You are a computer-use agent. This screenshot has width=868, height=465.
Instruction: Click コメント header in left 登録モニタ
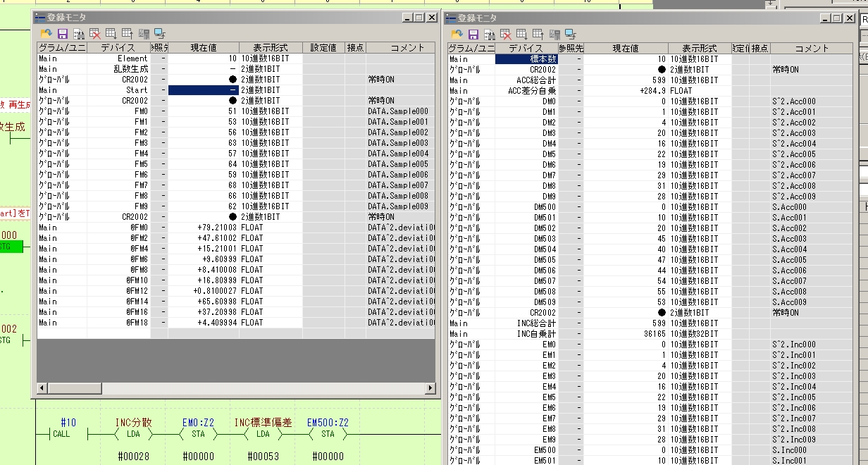coord(400,48)
